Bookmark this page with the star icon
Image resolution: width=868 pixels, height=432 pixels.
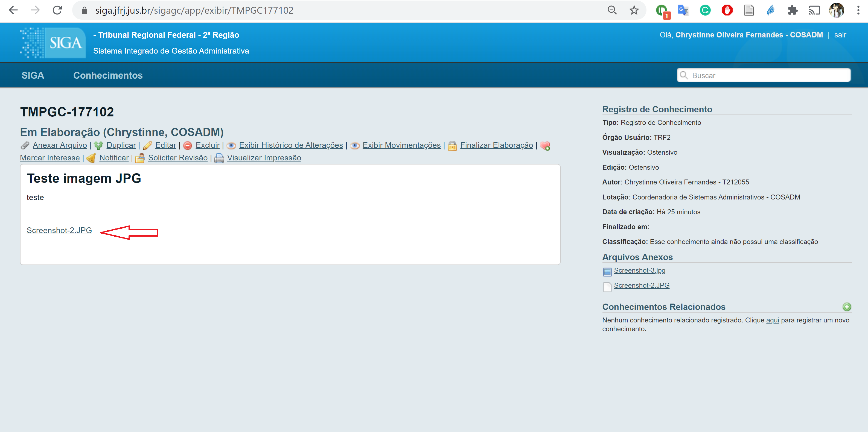coord(634,10)
